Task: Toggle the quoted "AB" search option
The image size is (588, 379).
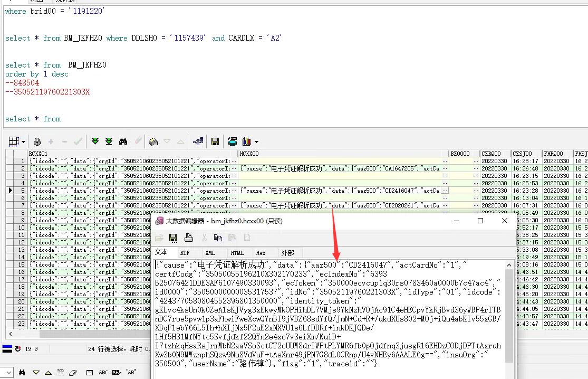Action: [x=131, y=372]
